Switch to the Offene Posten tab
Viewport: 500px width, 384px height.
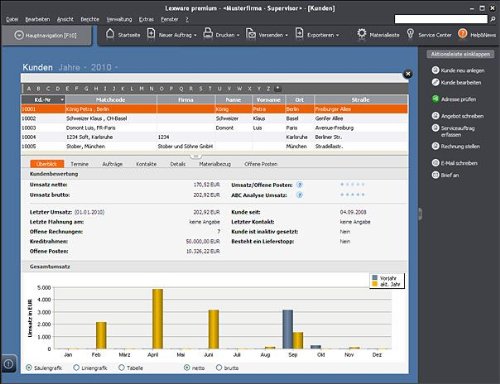261,164
